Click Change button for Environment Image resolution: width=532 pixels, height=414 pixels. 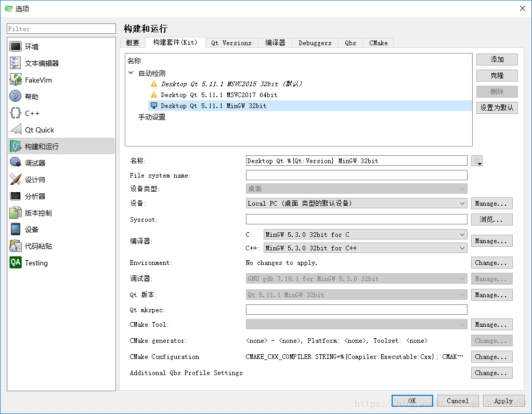click(491, 262)
